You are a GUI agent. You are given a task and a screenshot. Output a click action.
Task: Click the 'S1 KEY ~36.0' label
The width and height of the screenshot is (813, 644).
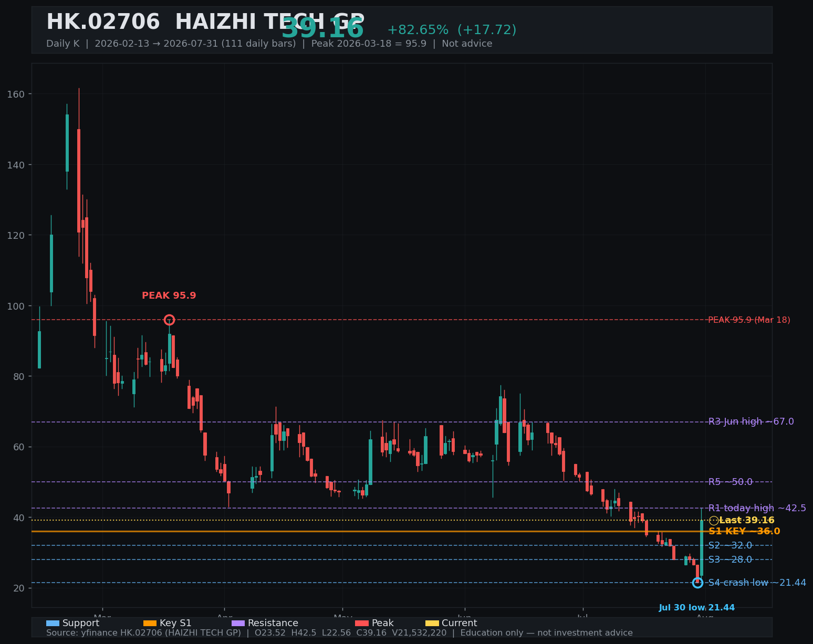(744, 531)
